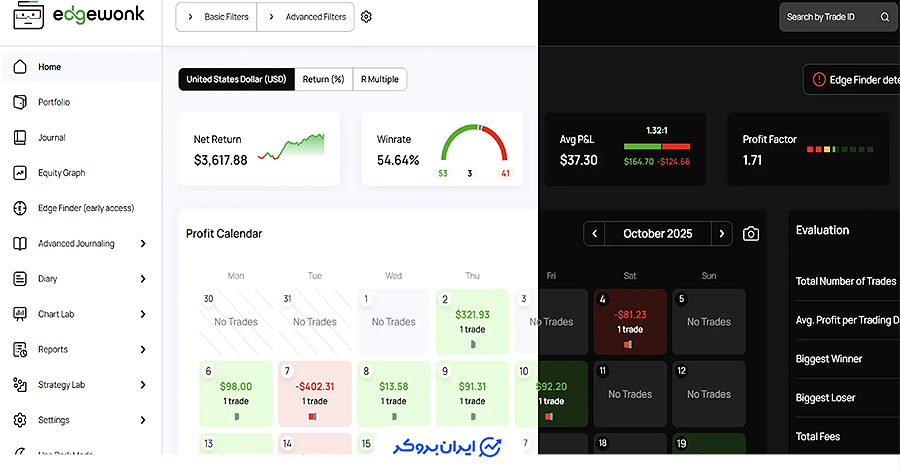
Task: Expand the Advanced Filters panel
Action: [305, 17]
